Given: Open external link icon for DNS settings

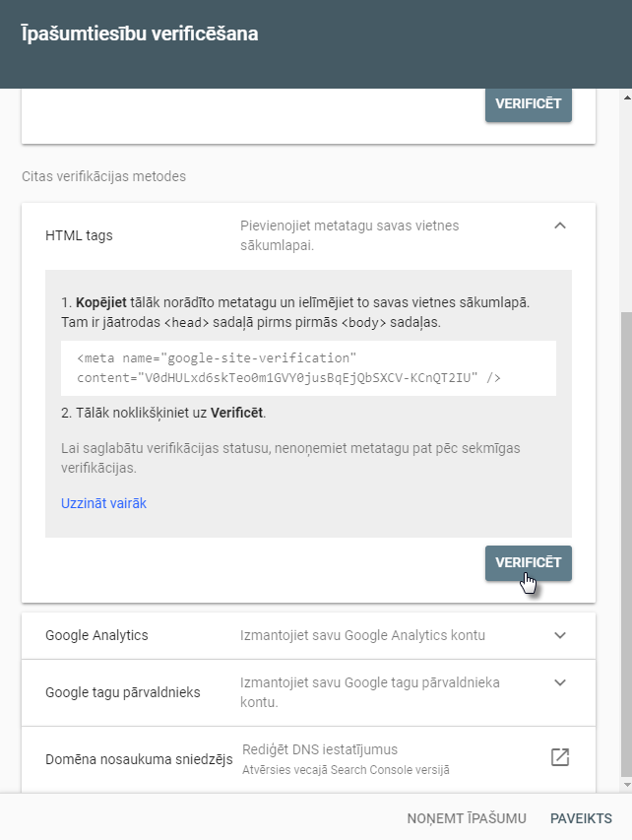Looking at the screenshot, I should 560,757.
